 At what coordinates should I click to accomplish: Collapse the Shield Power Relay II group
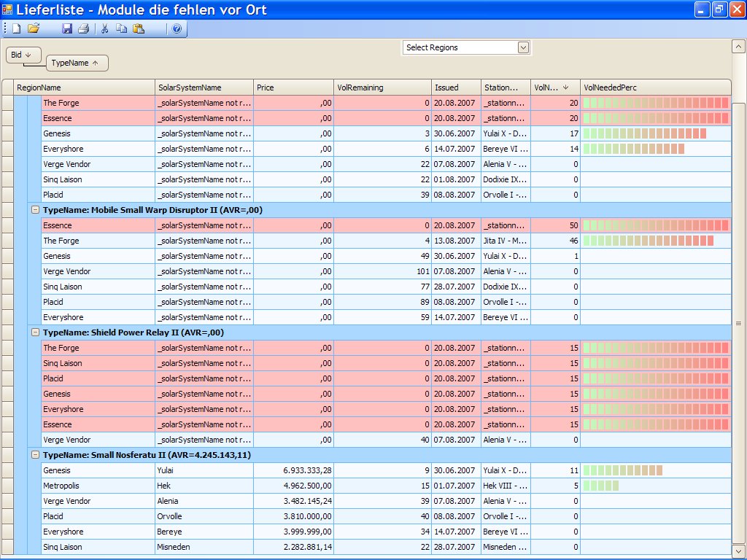pyautogui.click(x=34, y=332)
